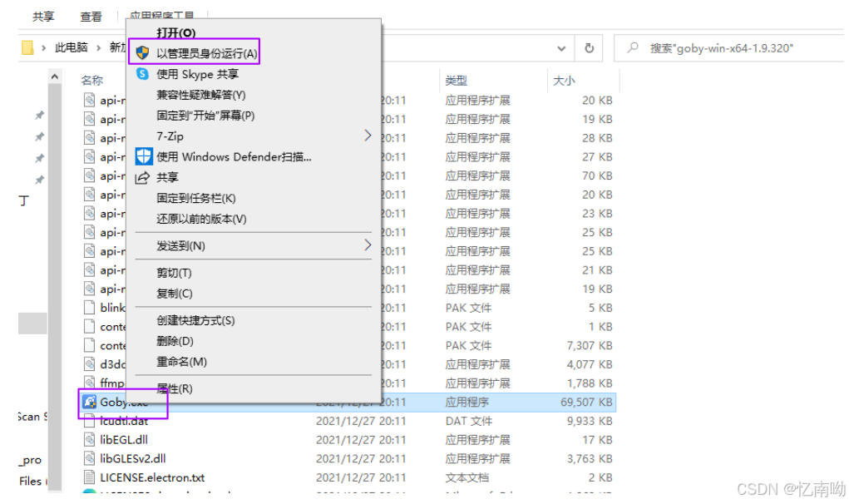Viewport: 849px width, 504px height.
Task: Select the libGLESv2.dll file name
Action: 133,458
